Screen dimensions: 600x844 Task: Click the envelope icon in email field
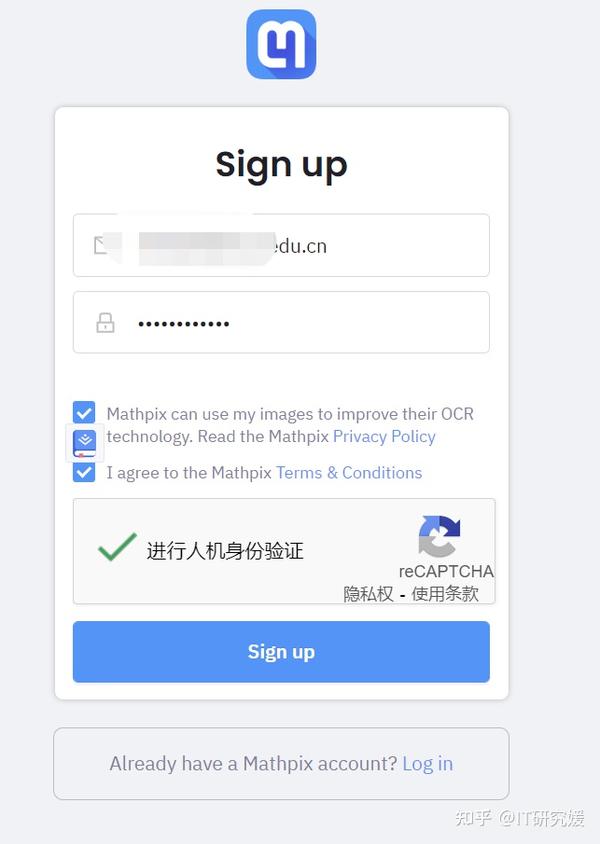click(x=101, y=245)
